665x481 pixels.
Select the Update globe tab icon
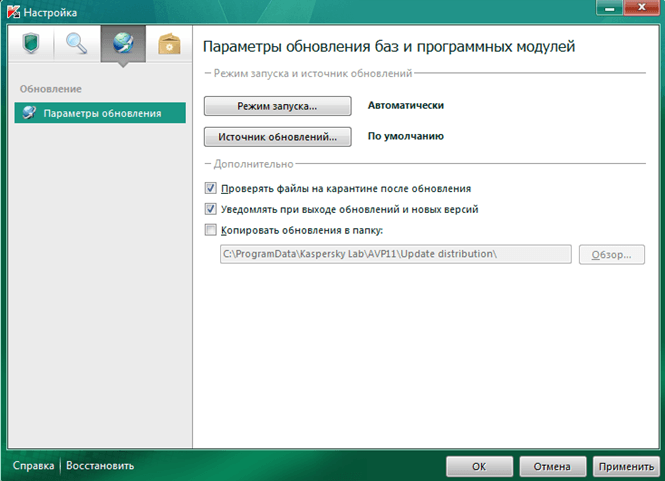click(x=123, y=43)
